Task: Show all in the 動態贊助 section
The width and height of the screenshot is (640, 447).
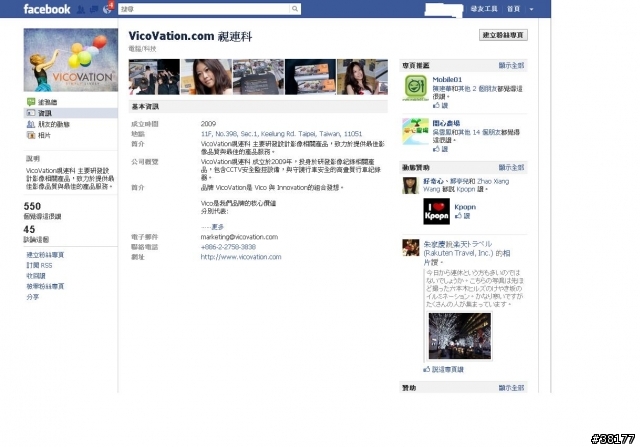Action: click(511, 167)
